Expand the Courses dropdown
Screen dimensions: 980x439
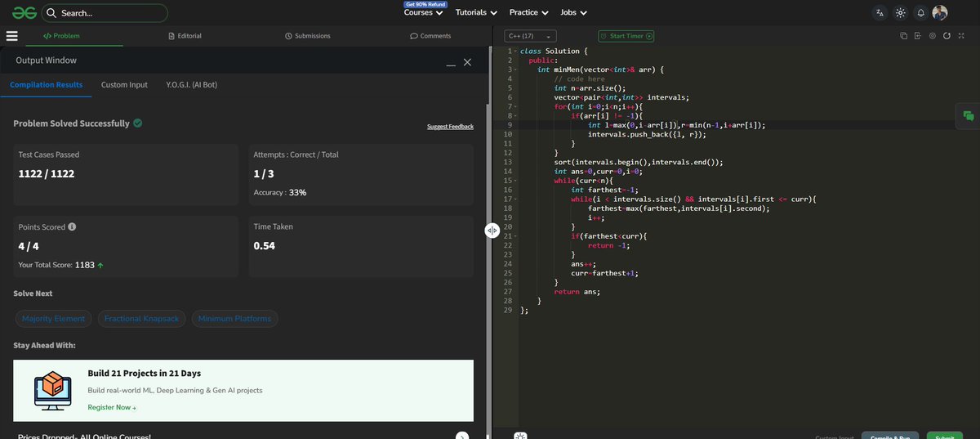coord(424,12)
